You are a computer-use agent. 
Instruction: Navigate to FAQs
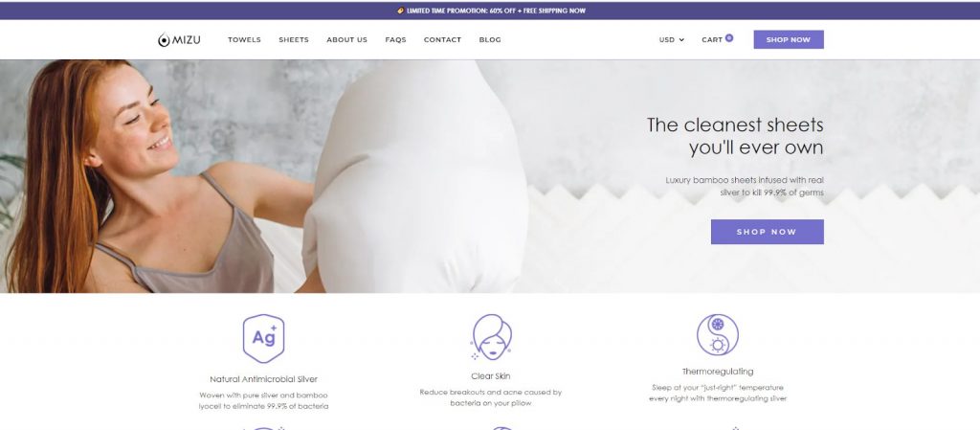[x=395, y=39]
